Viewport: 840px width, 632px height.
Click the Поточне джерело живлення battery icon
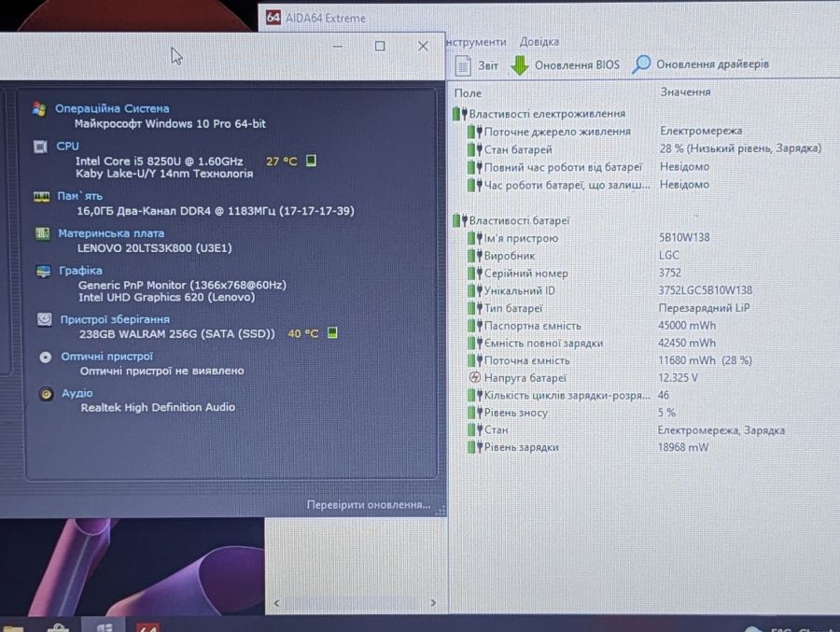pyautogui.click(x=474, y=132)
